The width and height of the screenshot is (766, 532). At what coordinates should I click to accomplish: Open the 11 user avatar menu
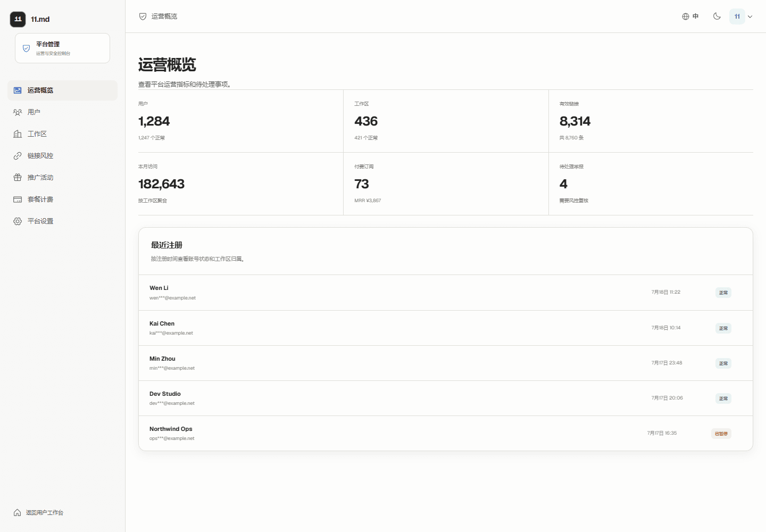click(737, 16)
